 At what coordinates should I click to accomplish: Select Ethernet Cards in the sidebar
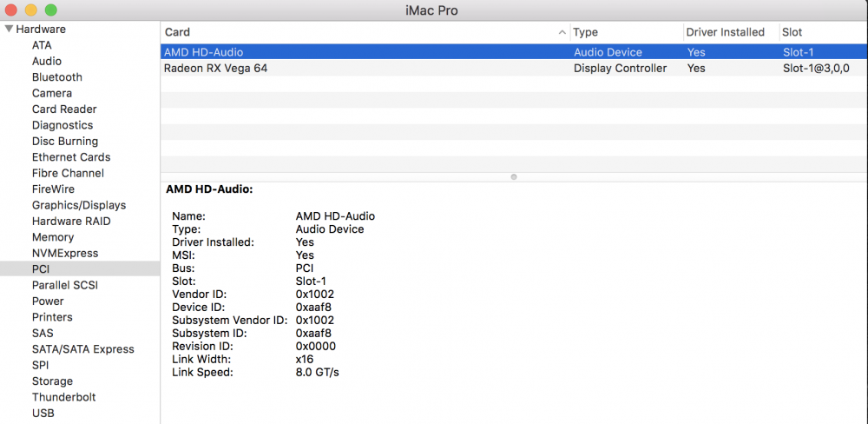[x=71, y=157]
